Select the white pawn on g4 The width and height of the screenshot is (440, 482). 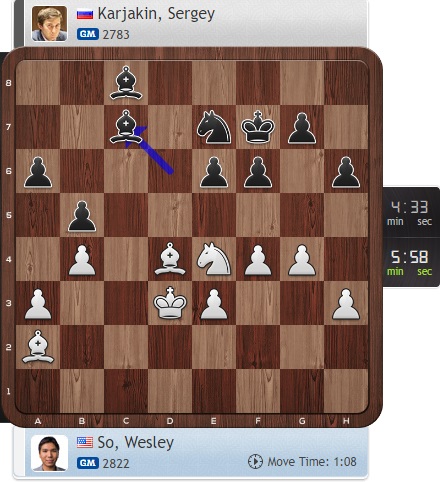[x=302, y=260]
